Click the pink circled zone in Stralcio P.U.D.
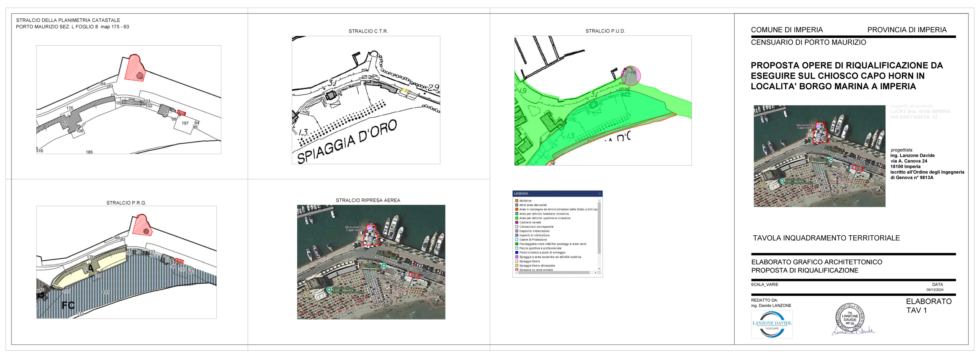The height and width of the screenshot is (358, 980). pos(630,76)
